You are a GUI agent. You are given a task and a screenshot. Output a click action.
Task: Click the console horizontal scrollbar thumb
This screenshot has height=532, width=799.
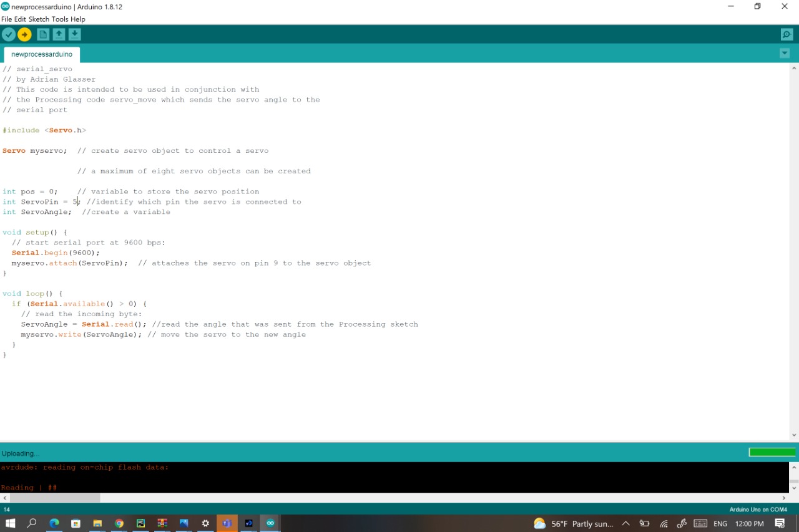55,498
